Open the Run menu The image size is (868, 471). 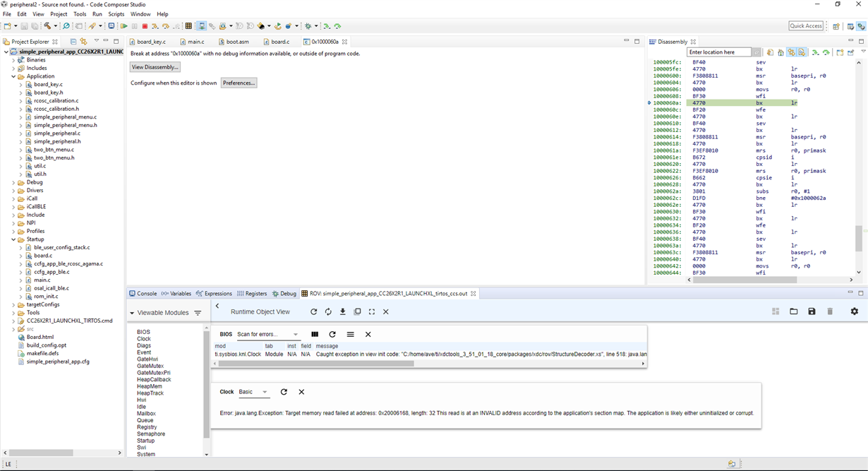97,14
